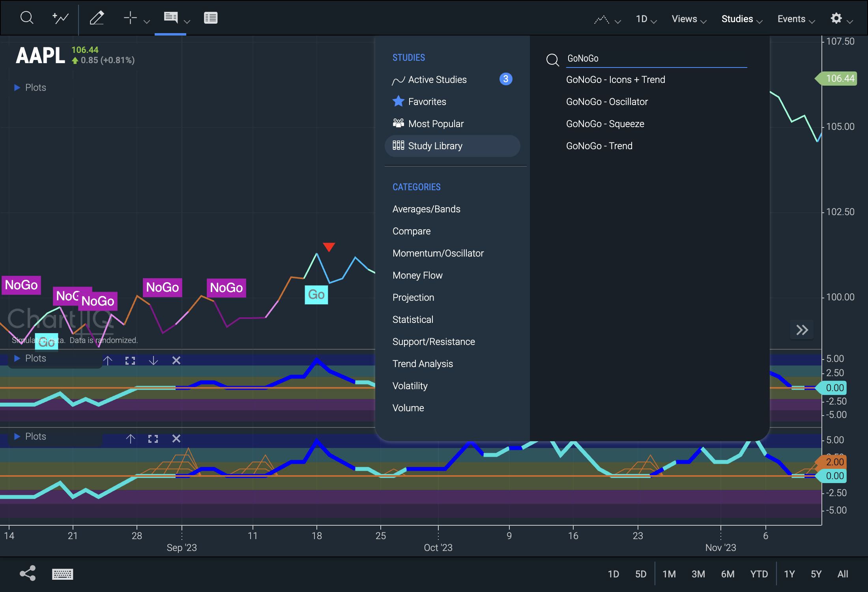This screenshot has width=868, height=592.
Task: Filter by Trend Analysis category
Action: (423, 364)
